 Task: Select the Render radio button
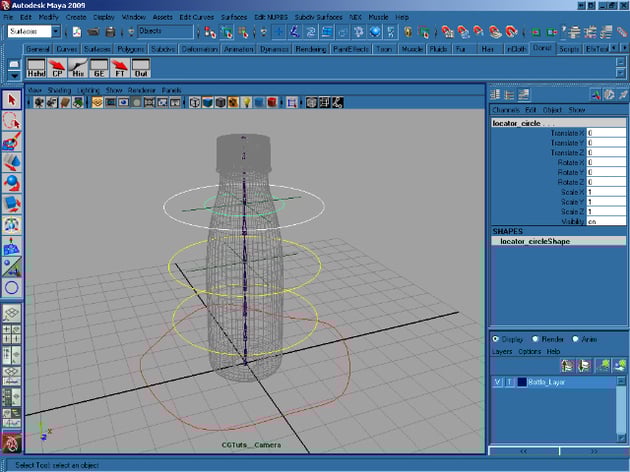pos(536,339)
